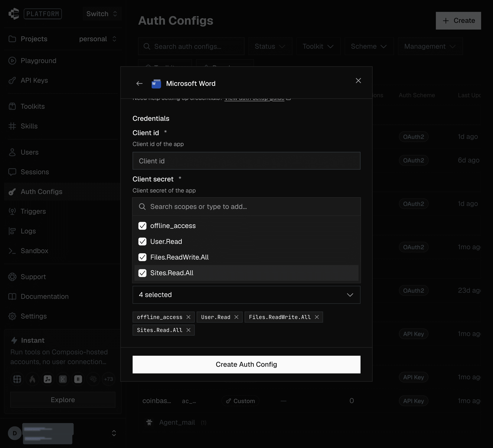Click the Client id input field
Viewport: 493px width, 448px height.
coord(246,161)
